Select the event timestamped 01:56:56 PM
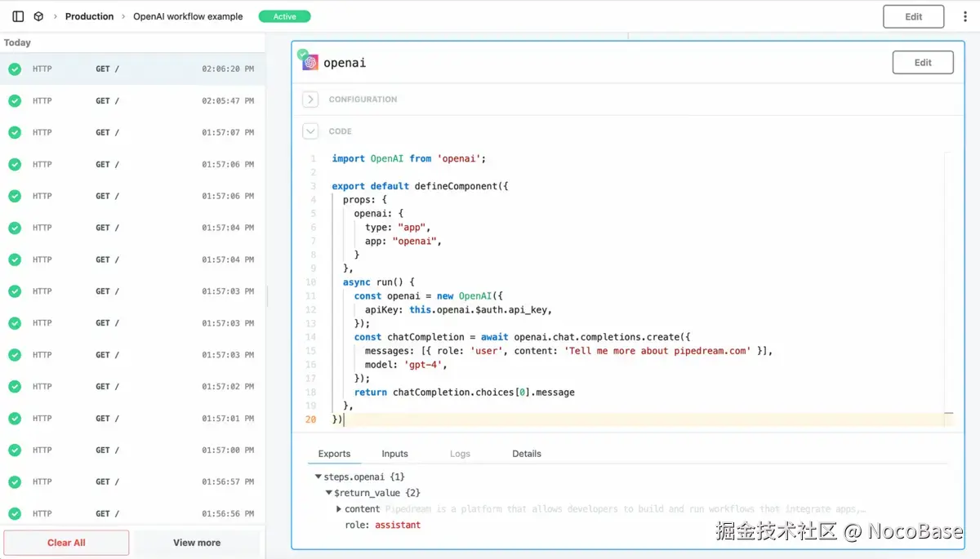 click(x=132, y=514)
